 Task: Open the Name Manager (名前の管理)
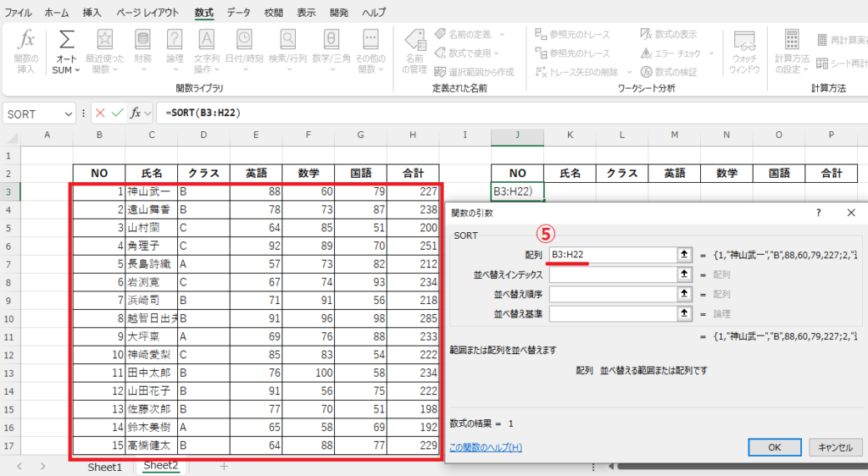(414, 52)
